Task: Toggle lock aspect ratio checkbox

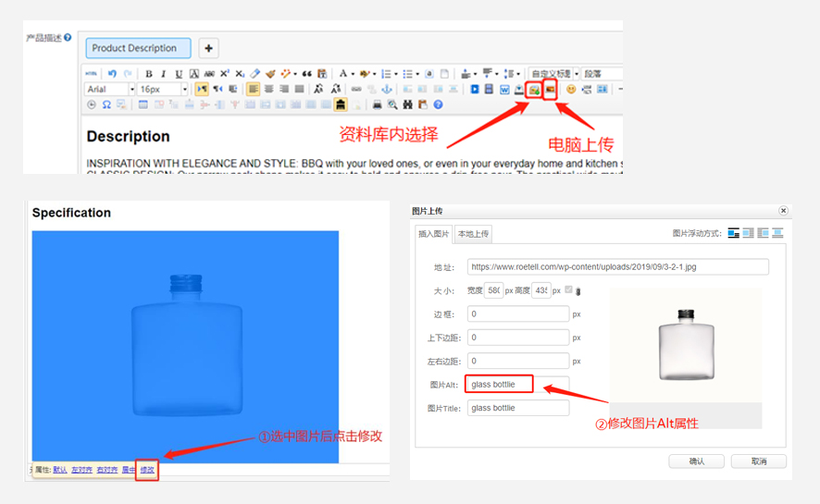Action: click(x=568, y=289)
